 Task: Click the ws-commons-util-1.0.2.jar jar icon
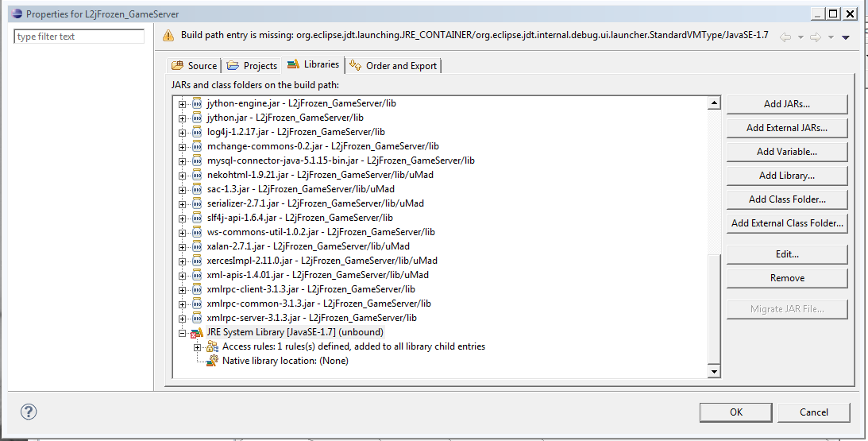[197, 232]
